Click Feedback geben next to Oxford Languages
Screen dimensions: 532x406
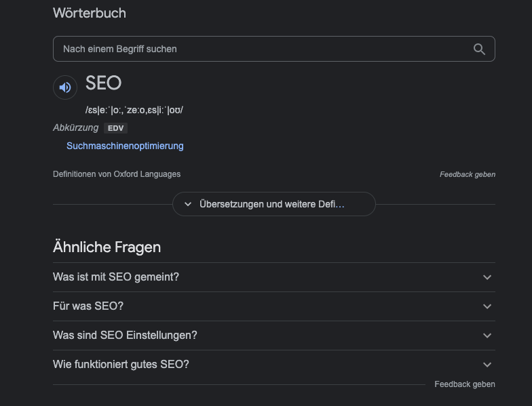468,174
